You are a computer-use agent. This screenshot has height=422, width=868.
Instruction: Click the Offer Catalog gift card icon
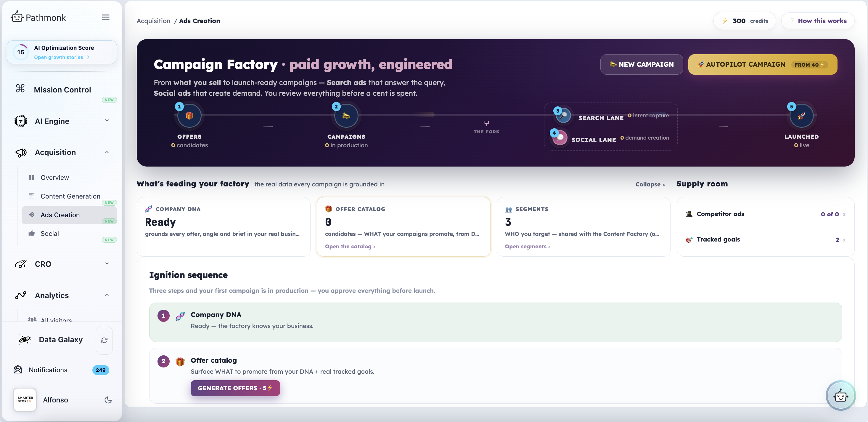pos(329,209)
